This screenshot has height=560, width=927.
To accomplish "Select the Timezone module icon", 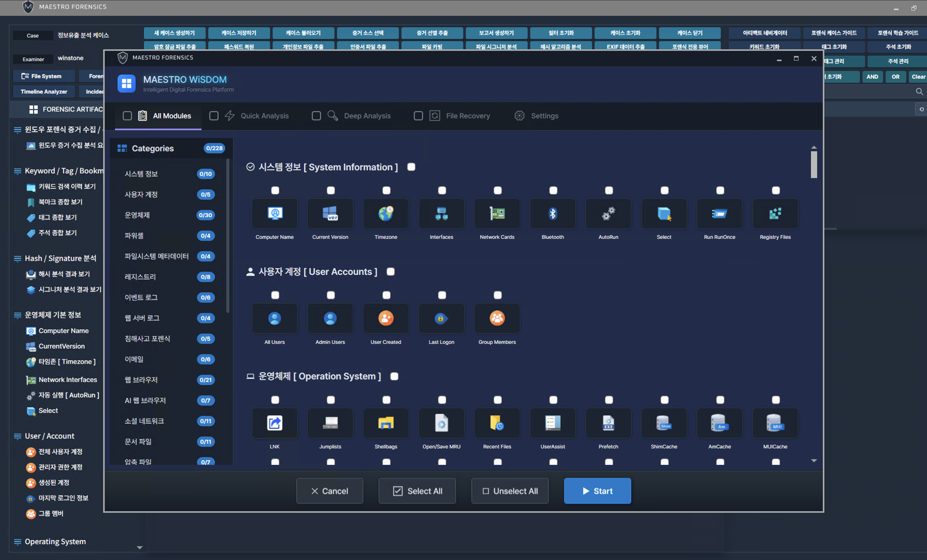I will (386, 214).
